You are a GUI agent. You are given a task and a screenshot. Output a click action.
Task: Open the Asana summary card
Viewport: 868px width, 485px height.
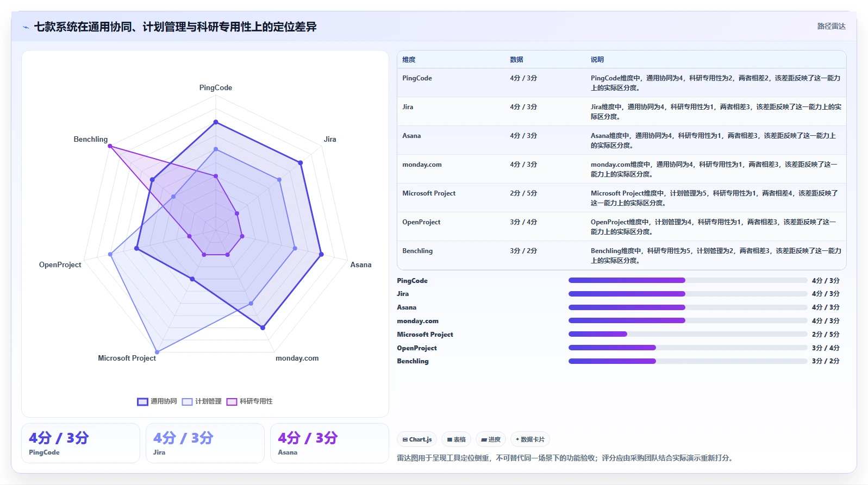[x=329, y=443]
